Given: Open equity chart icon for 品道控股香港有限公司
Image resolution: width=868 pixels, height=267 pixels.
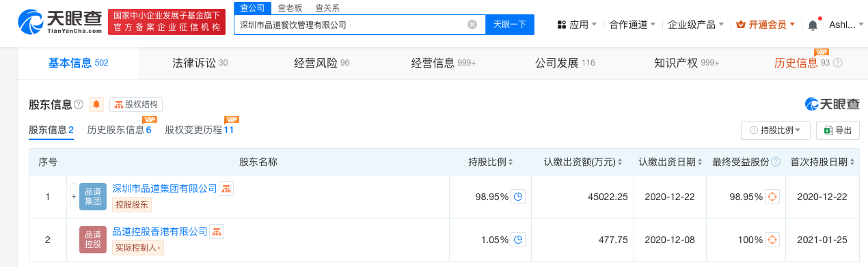Looking at the screenshot, I should coord(217,231).
